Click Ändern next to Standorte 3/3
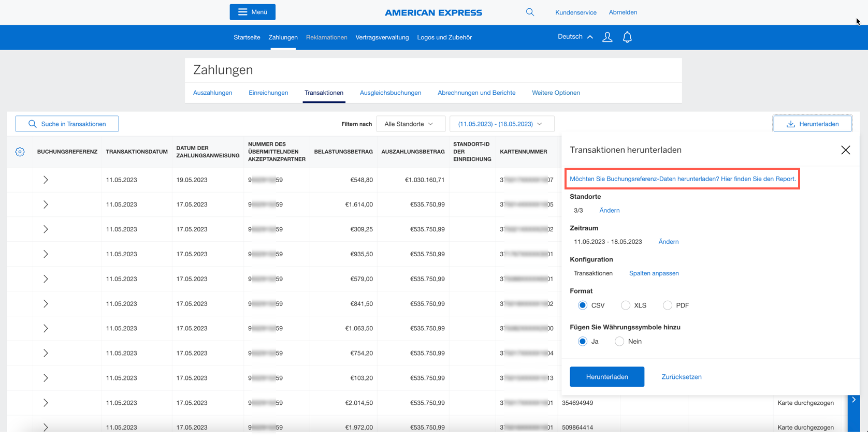 (610, 210)
